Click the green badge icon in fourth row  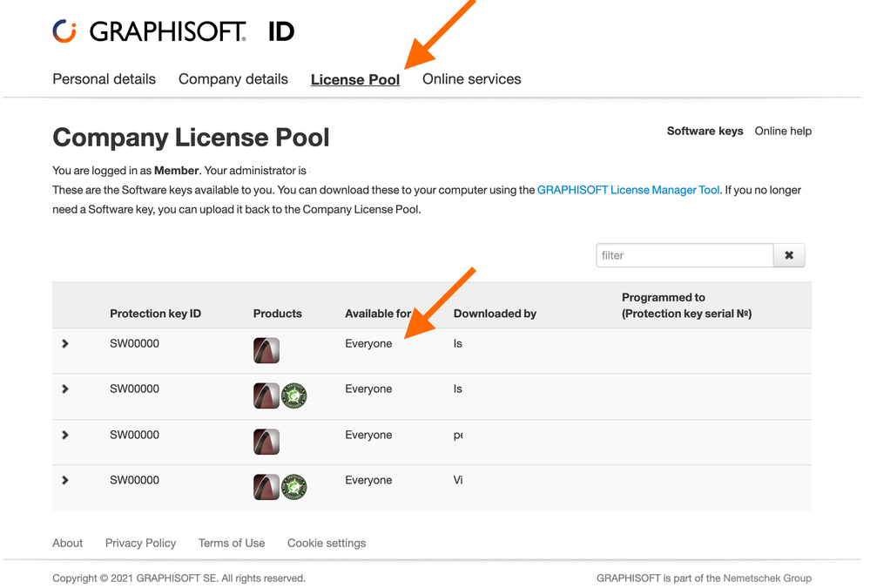click(x=294, y=487)
